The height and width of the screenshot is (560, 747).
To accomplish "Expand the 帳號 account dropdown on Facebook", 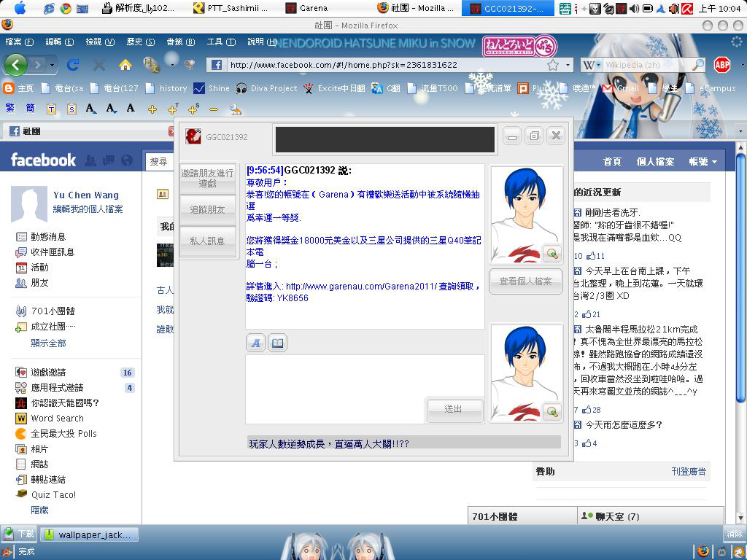I will pyautogui.click(x=703, y=161).
